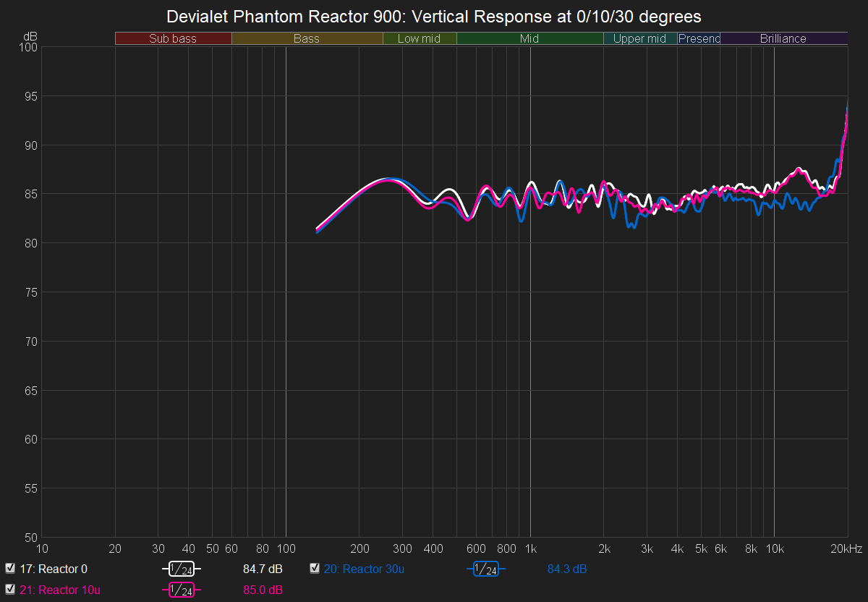Click the 84.7 dB value for Reactor 0
This screenshot has height=602, width=868.
tap(263, 569)
